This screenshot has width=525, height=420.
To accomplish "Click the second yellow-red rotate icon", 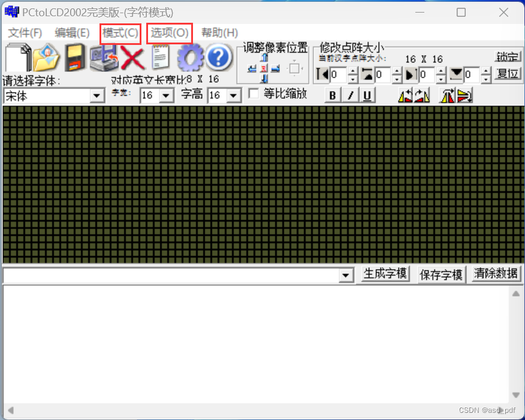I will [x=422, y=96].
